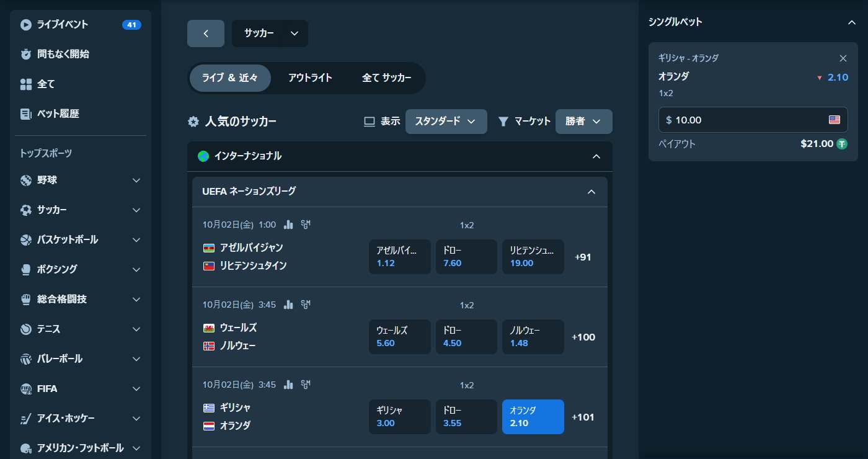This screenshot has width=868, height=459.
Task: Click the FIFA sidebar icon
Action: point(25,389)
